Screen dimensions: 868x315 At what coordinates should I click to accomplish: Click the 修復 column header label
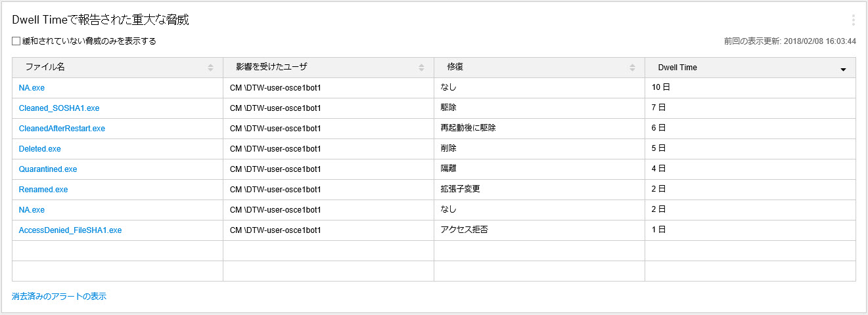(x=455, y=68)
